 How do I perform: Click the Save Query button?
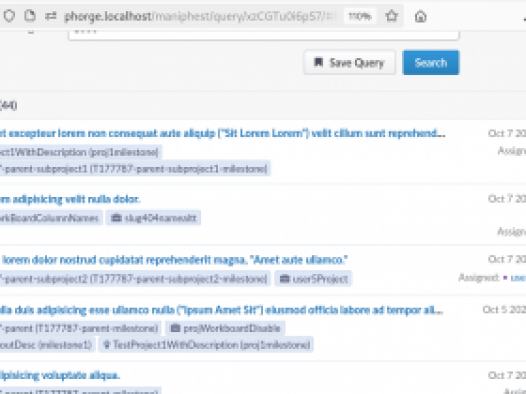(350, 62)
